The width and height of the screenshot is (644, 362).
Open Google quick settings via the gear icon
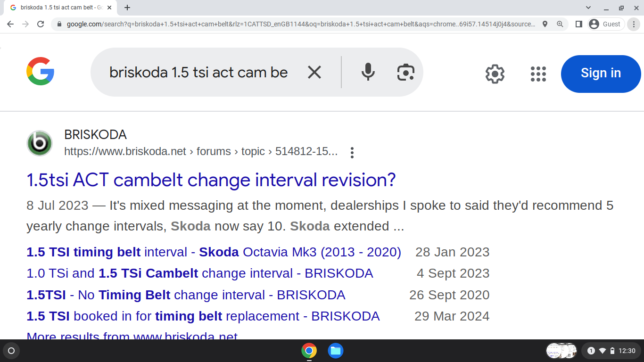[x=495, y=74]
